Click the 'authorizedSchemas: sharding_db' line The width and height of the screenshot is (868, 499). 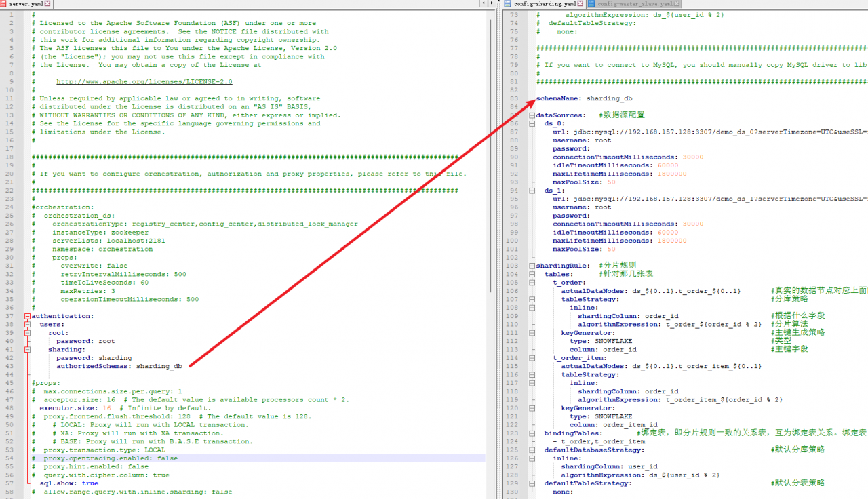(x=119, y=366)
